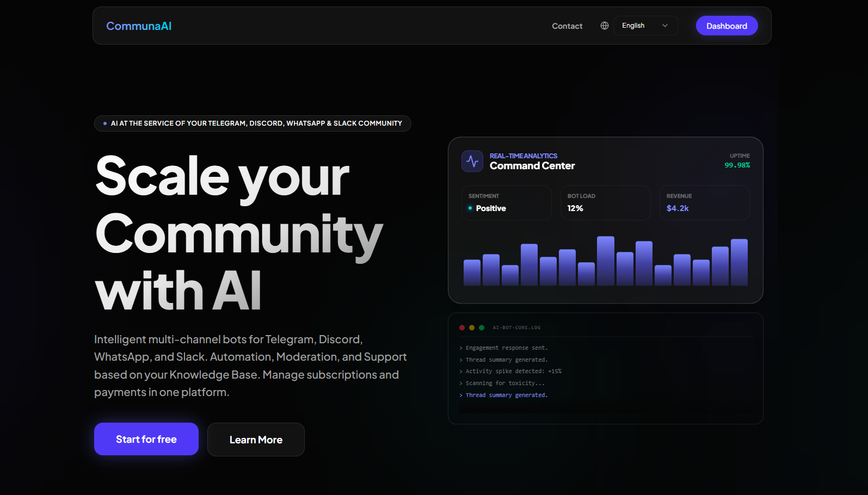Click the tallest bar in analytics chart

point(605,261)
